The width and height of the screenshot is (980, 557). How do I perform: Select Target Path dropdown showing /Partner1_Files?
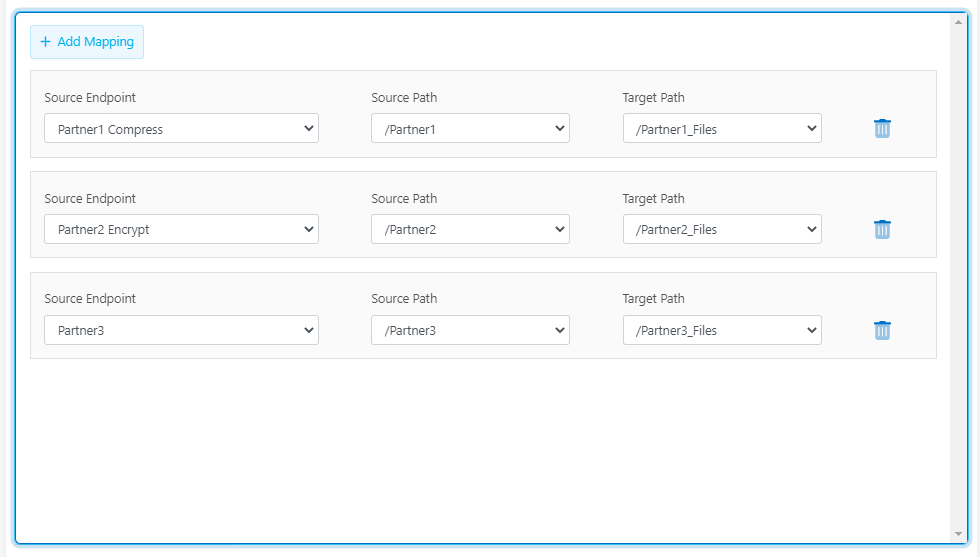coord(722,129)
